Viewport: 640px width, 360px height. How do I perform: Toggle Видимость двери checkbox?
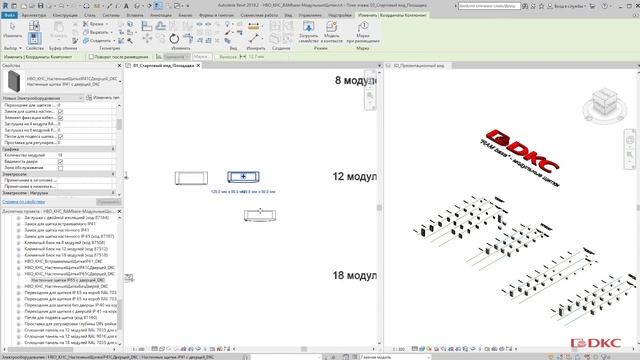[x=60, y=162]
